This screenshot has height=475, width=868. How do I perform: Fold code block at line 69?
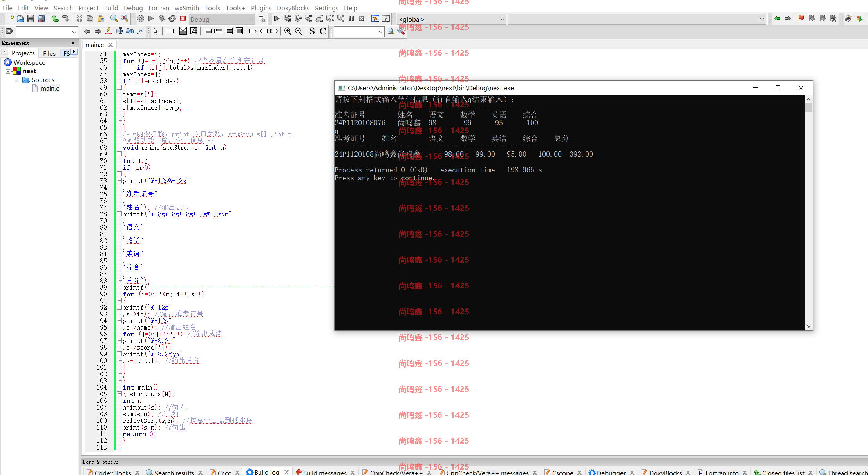pos(119,154)
